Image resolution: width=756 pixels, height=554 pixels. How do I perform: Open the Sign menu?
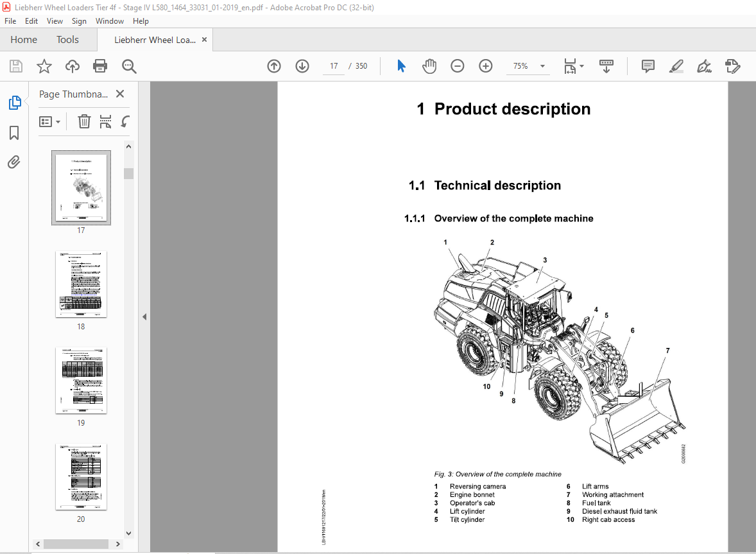[79, 21]
